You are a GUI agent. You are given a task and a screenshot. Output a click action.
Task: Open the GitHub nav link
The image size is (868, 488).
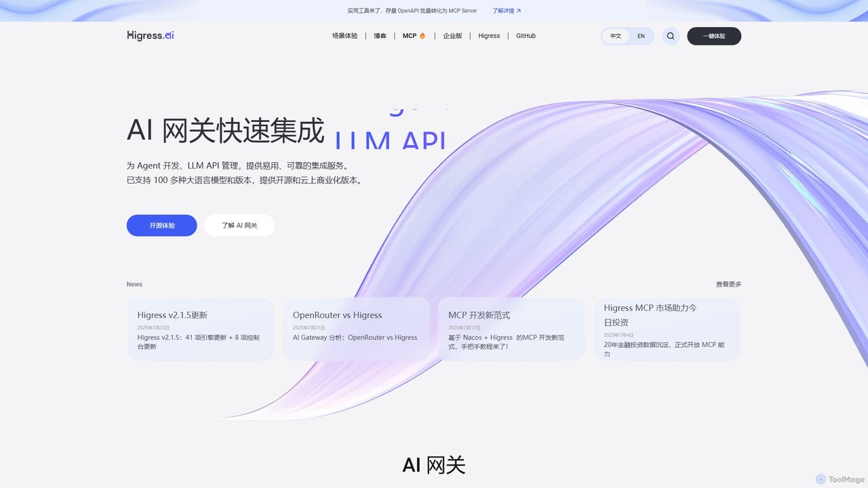point(526,36)
